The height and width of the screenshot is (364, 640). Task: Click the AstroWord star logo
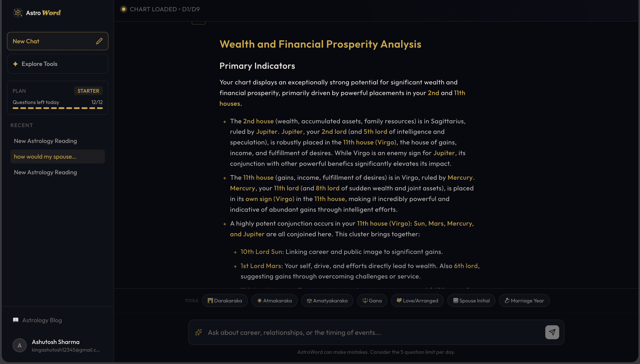[18, 12]
